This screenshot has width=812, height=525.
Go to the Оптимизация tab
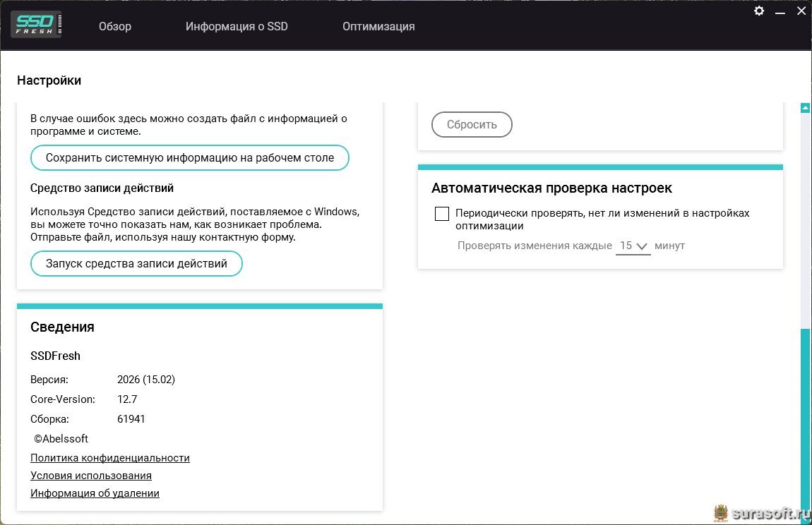point(378,26)
